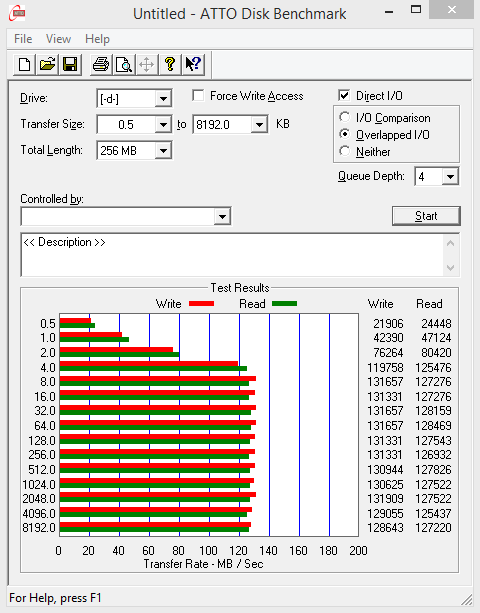Click the Description scrollbar up arrow
Screen dimensions: 480x613
pos(450,243)
